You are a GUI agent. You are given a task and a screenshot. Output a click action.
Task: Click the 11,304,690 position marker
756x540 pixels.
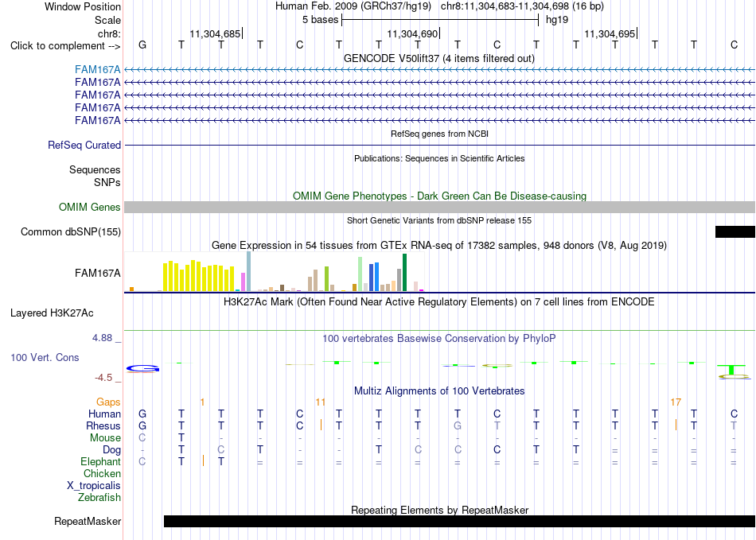point(413,33)
